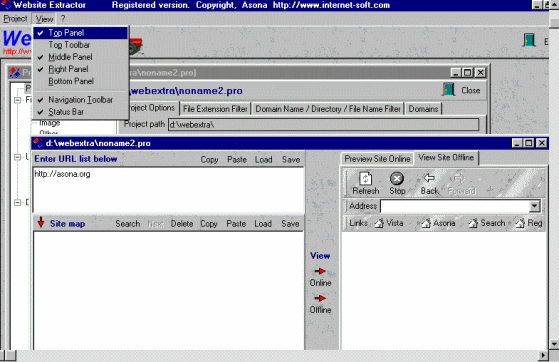Screen dimensions: 559x362
Task: Click the Website Extractor title bar icon
Action: tap(6, 5)
